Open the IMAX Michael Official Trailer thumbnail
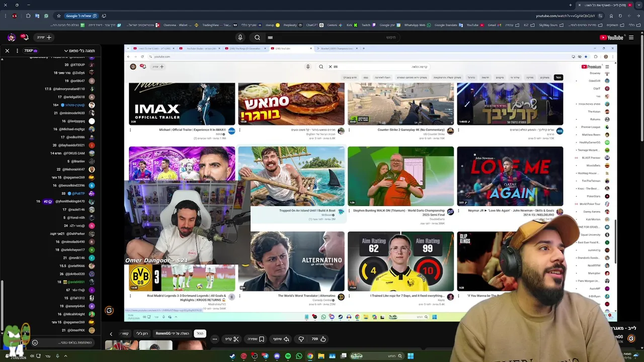Viewport: 644px width, 362px height. pos(182,104)
